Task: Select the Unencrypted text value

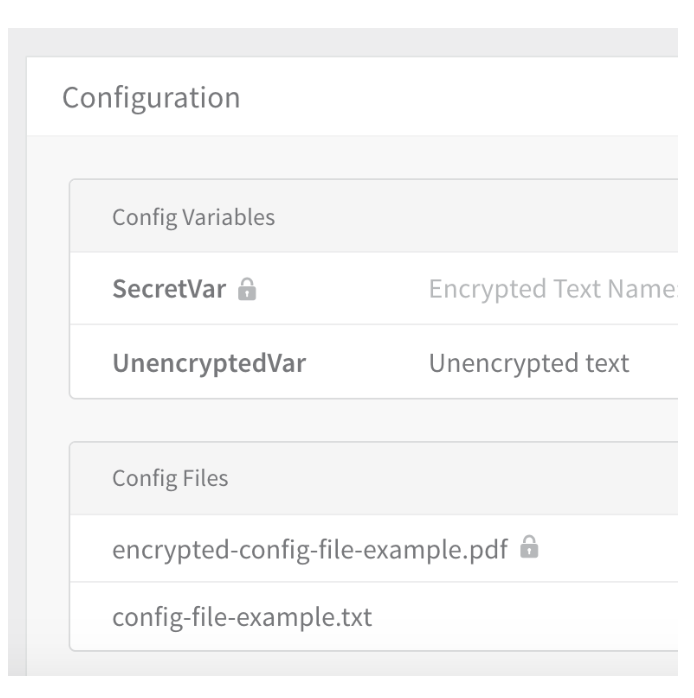Action: tap(529, 363)
